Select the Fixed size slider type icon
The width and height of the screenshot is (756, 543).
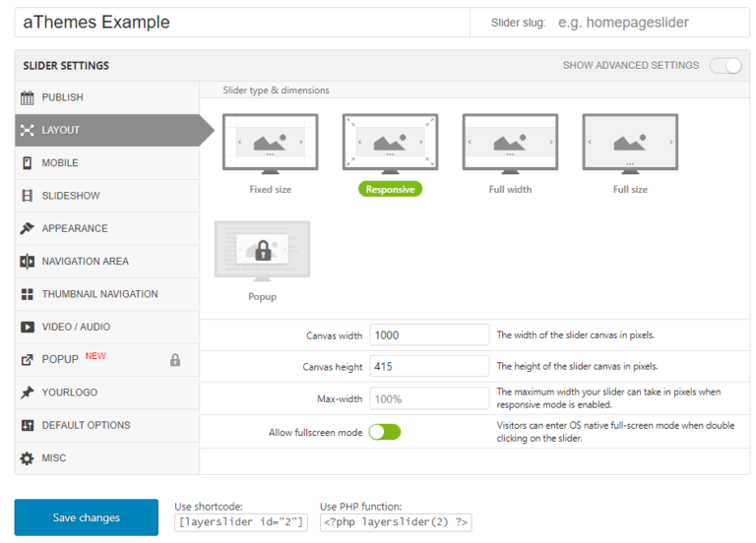point(270,144)
